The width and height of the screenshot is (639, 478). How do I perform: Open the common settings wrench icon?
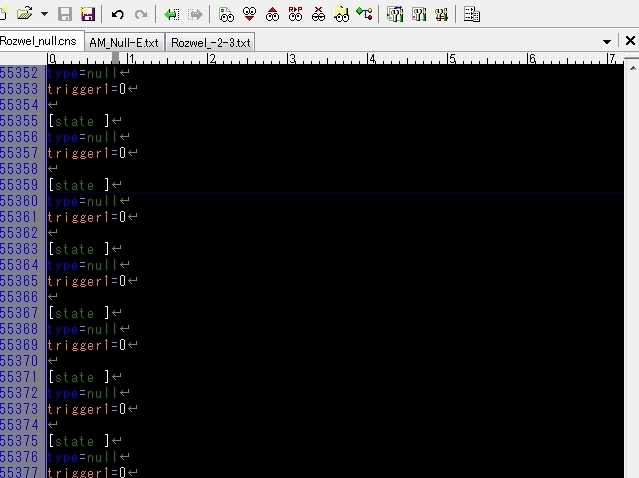coord(441,15)
